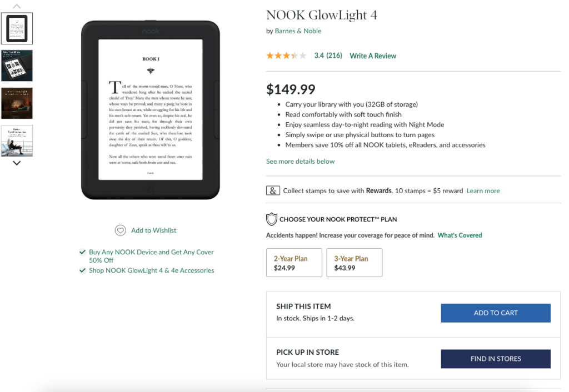Click the NOOK Protect shield icon
569x392 pixels.
(x=272, y=219)
